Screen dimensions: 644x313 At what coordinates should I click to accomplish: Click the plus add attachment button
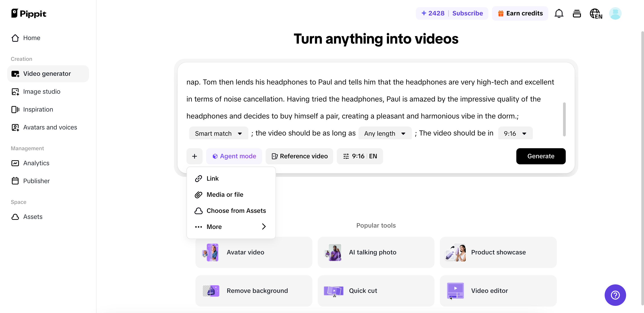pos(195,156)
